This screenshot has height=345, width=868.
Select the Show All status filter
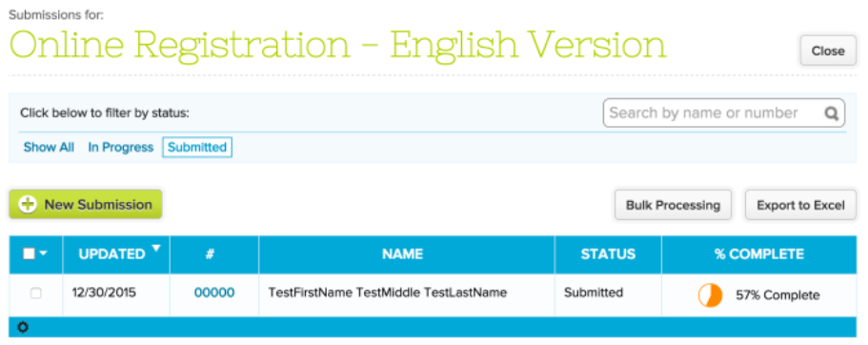pos(49,148)
